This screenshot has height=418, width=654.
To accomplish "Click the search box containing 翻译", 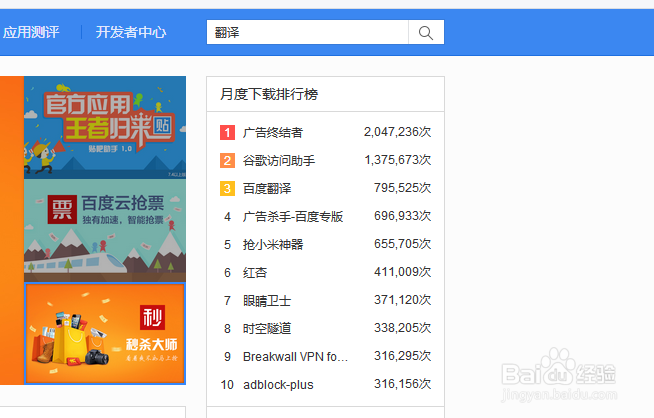I will pyautogui.click(x=307, y=32).
